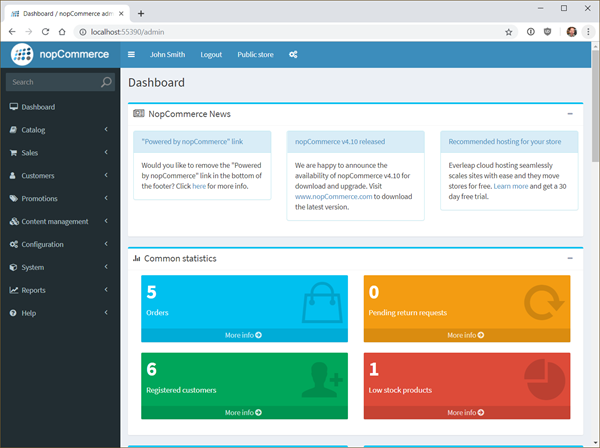
Task: Collapse the NopCommerce News panel
Action: (569, 114)
